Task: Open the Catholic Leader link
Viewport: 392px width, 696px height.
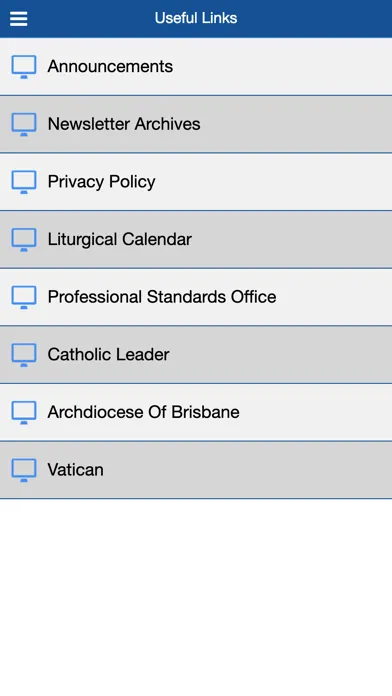Action: click(x=196, y=355)
